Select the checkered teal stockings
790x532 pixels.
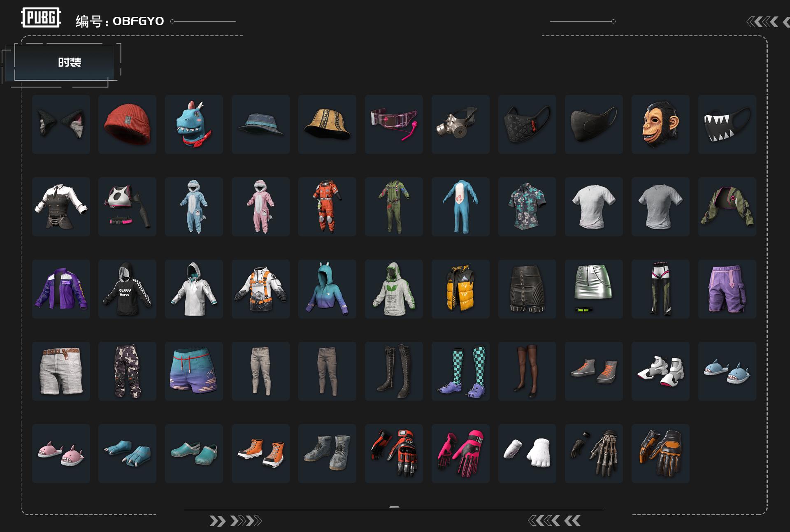(x=460, y=371)
